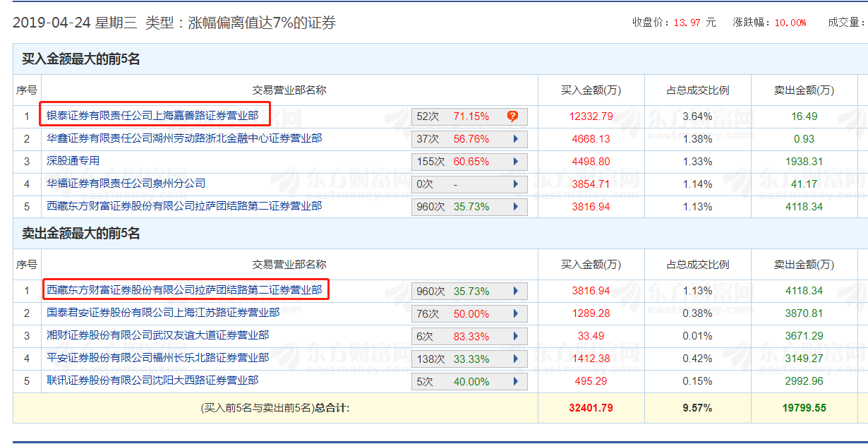
Task: Select buy amount 4668.13 cell
Action: (591, 139)
